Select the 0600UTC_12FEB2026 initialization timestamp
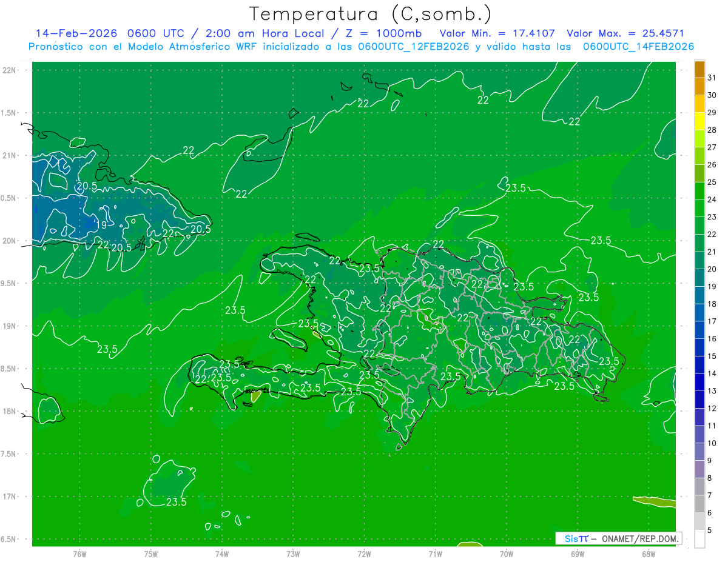This screenshot has height=562, width=728. click(x=414, y=47)
